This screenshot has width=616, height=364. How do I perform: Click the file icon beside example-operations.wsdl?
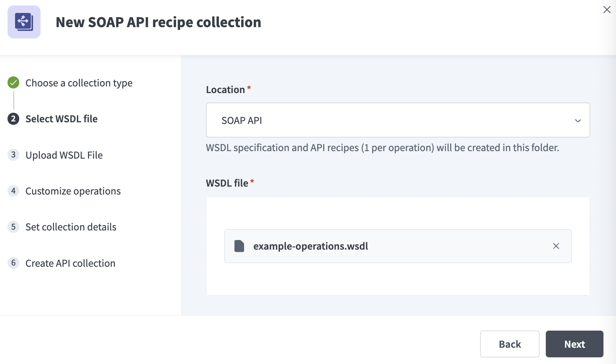(239, 246)
